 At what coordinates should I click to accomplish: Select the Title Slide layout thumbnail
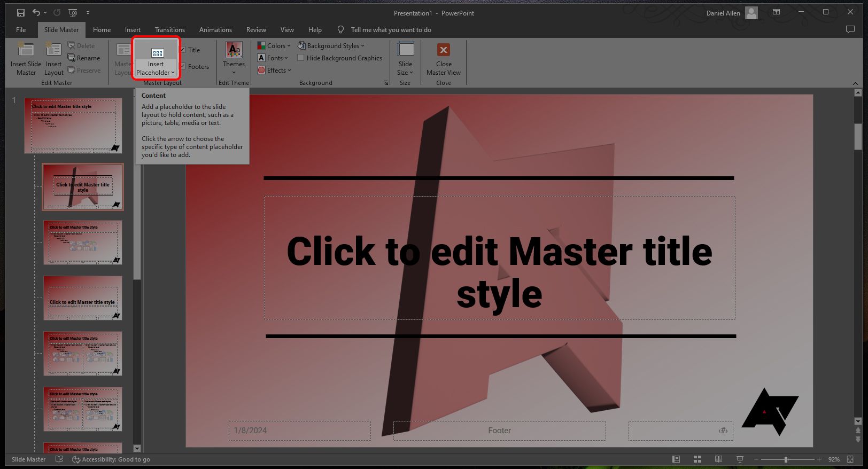(83, 187)
